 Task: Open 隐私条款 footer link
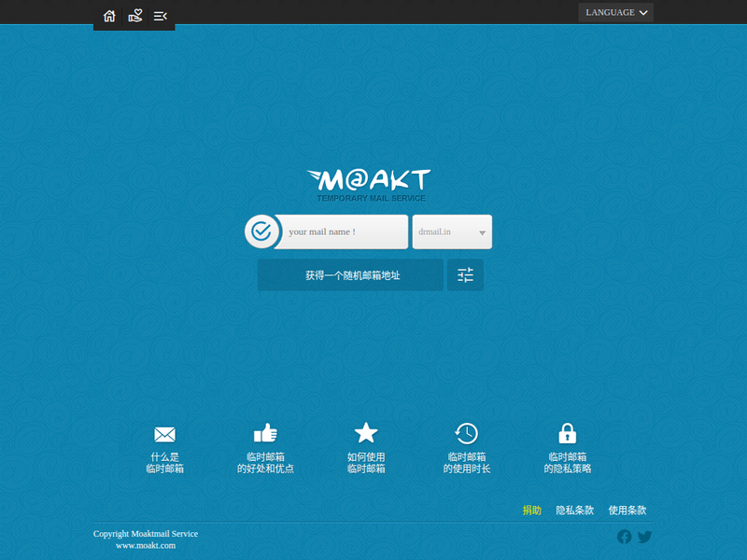[575, 511]
